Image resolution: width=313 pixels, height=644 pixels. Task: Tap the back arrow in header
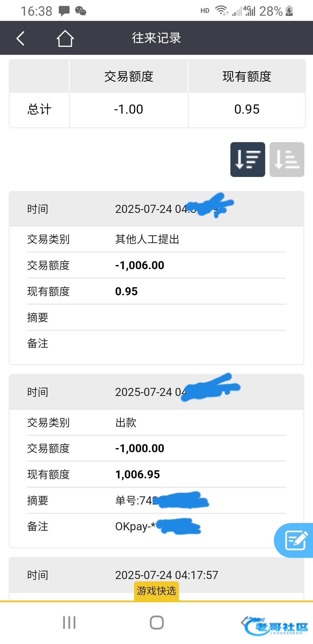pyautogui.click(x=20, y=38)
